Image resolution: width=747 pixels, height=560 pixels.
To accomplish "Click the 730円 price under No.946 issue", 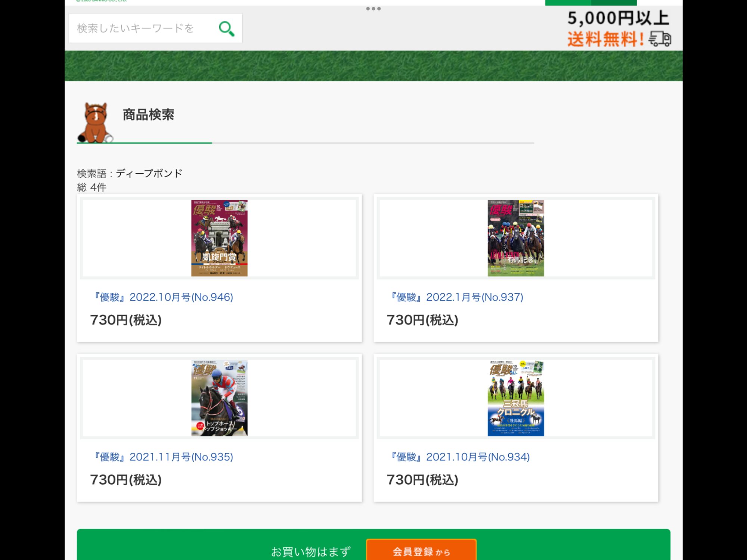I will 126,320.
